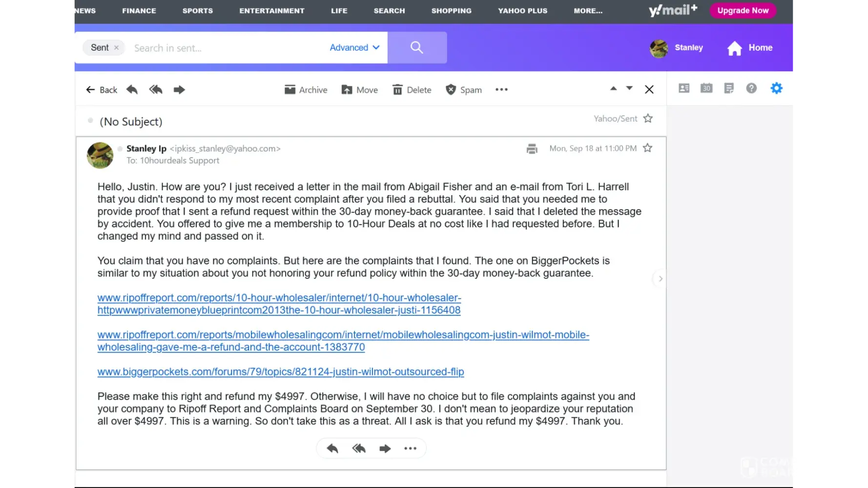Screen dimensions: 868x488
Task: Open the Search menu item
Action: point(390,11)
